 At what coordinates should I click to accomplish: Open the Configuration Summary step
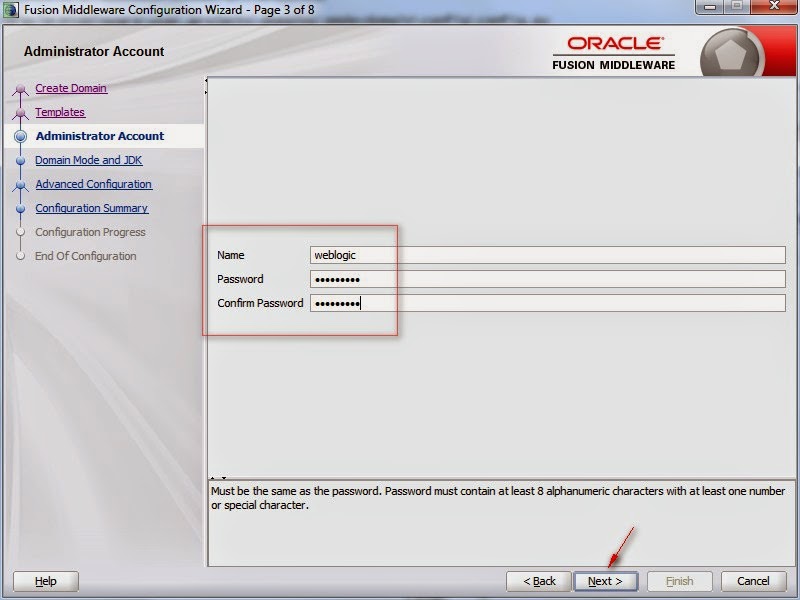point(92,208)
